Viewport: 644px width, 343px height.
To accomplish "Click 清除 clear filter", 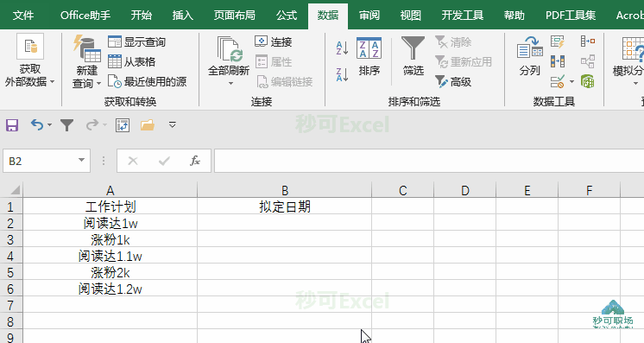I will point(453,41).
